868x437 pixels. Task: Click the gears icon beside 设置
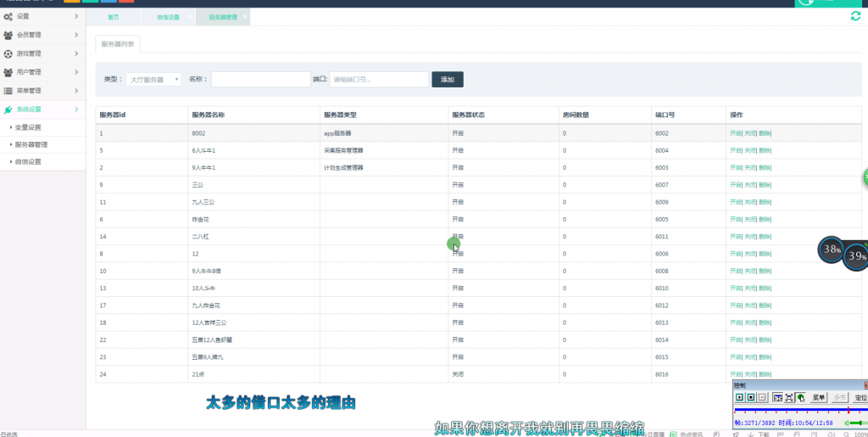pos(8,17)
